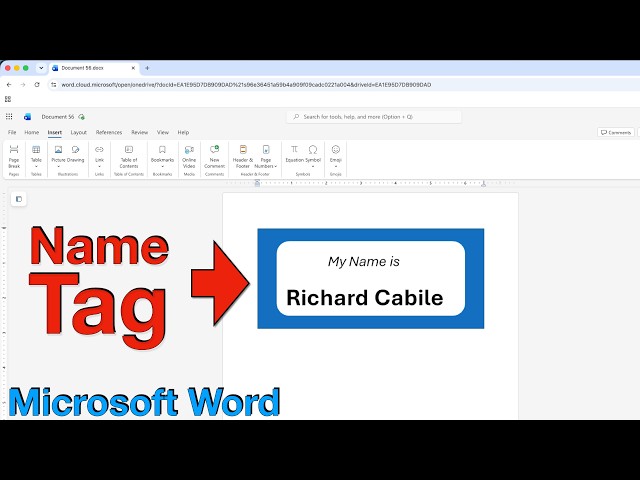Open the References tab
Viewport: 640px width, 480px height.
(109, 132)
